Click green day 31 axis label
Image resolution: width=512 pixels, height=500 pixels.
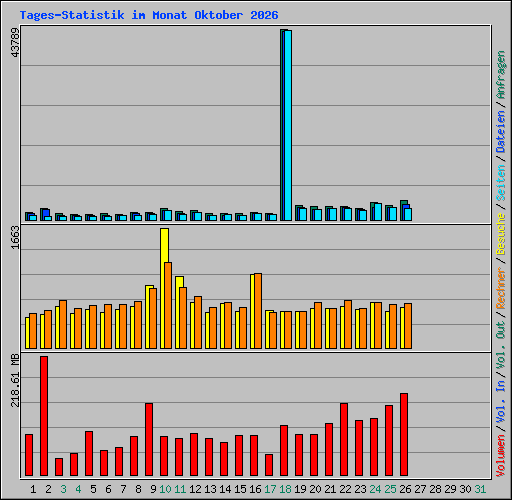(480, 489)
